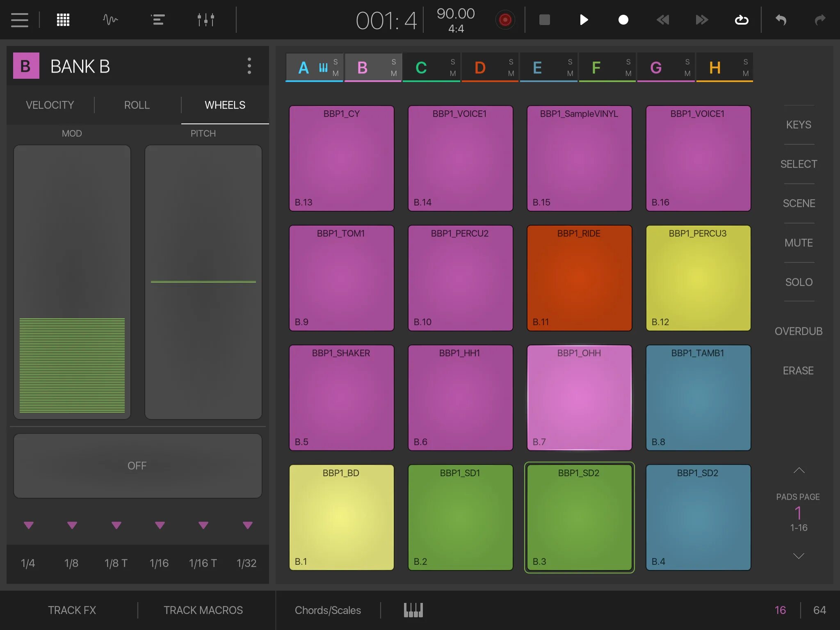Go to previous pads page with up chevron

click(x=799, y=470)
